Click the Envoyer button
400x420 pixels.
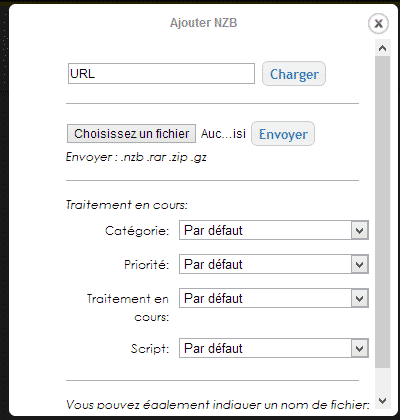283,134
